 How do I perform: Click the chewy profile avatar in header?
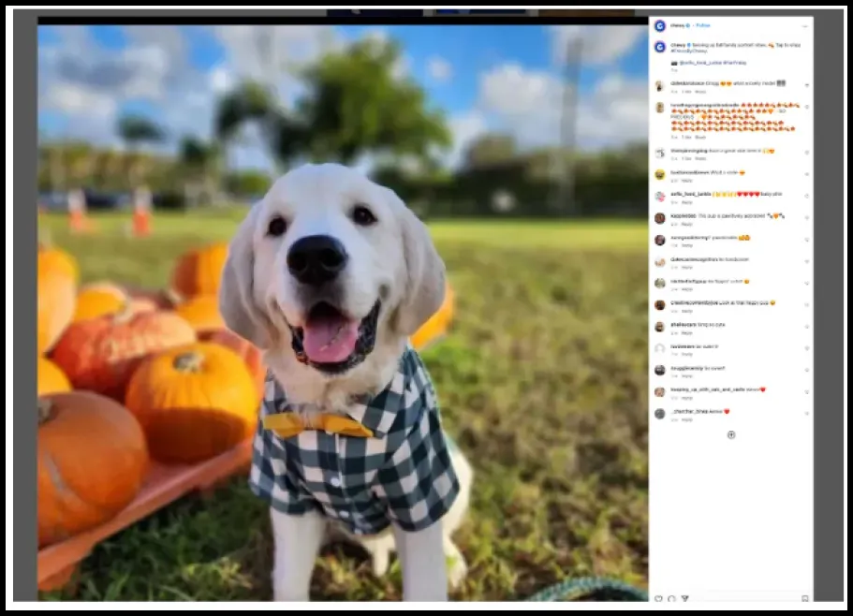pyautogui.click(x=659, y=25)
